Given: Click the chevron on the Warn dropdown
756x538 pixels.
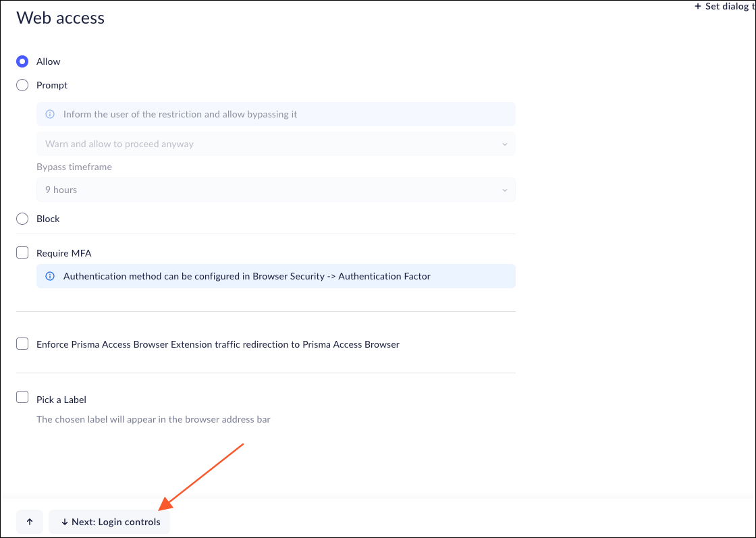Looking at the screenshot, I should [x=505, y=144].
